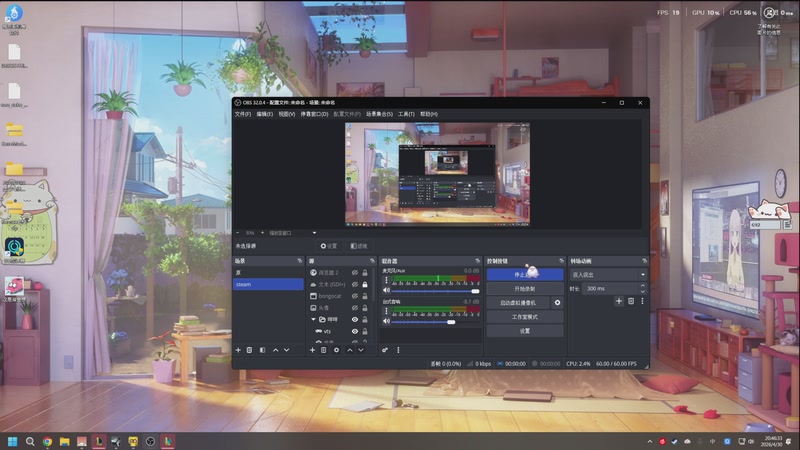Toggle visibility of the 头像 image source

point(355,308)
